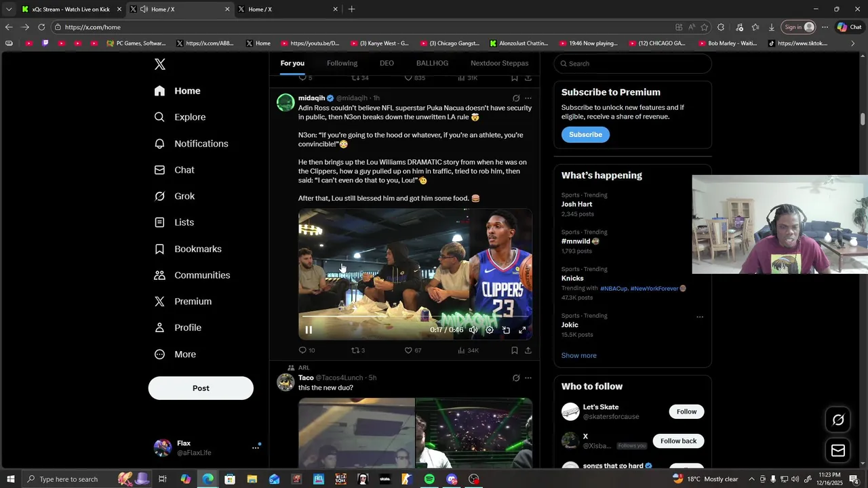Click Show more under What's happening

pos(578,356)
